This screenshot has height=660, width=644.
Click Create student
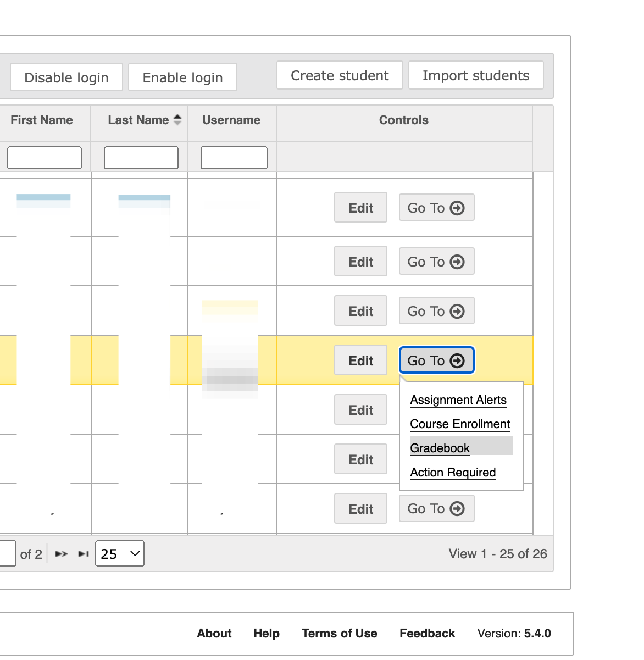tap(340, 75)
